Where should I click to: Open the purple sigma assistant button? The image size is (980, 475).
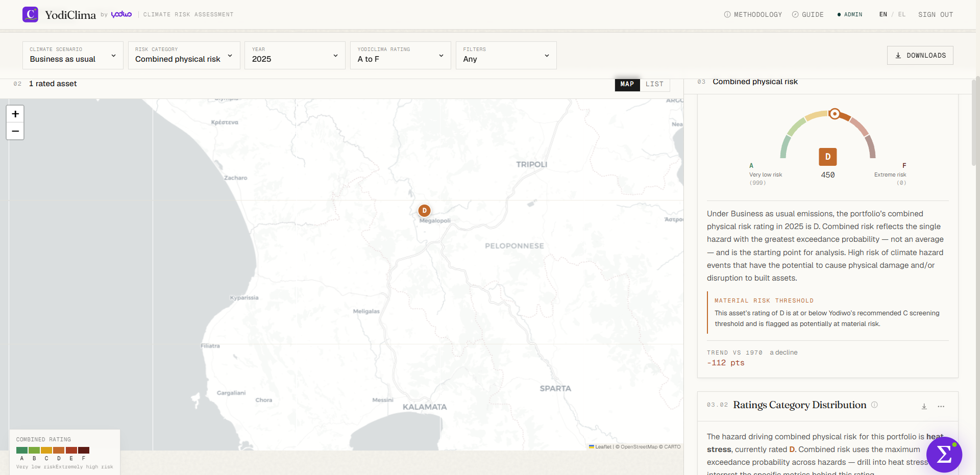(x=944, y=455)
